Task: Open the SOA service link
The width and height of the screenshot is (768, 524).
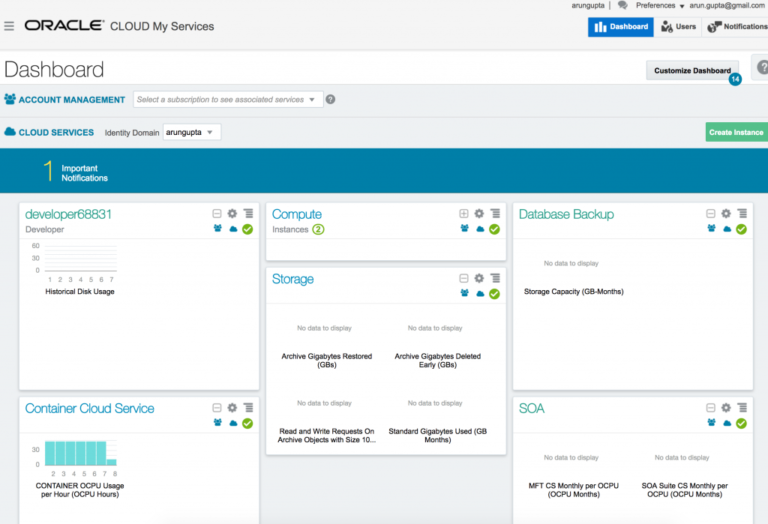Action: 531,408
